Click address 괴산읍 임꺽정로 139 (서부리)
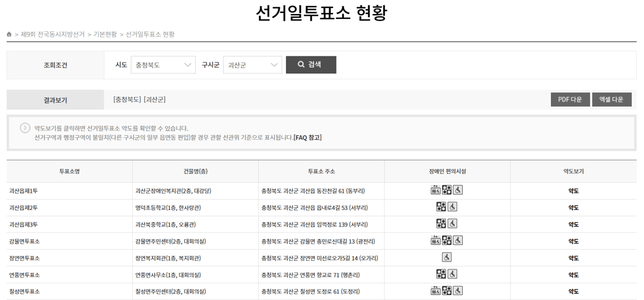644x300 pixels. tap(334, 225)
